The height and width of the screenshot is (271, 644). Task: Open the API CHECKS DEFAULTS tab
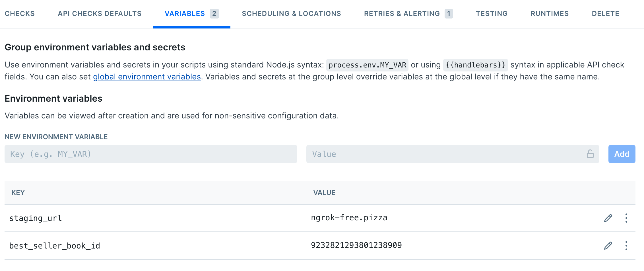[100, 13]
